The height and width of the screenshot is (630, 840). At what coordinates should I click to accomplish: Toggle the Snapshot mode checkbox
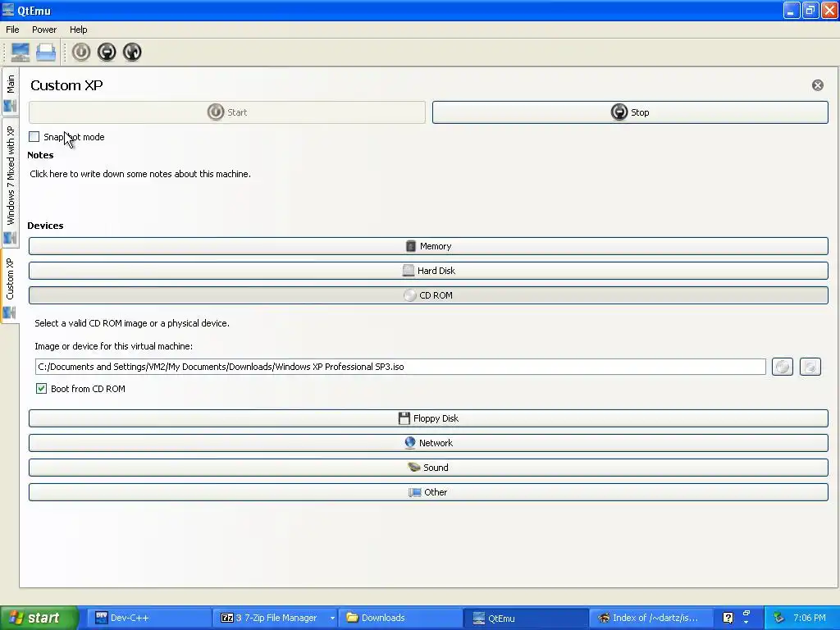click(x=34, y=137)
